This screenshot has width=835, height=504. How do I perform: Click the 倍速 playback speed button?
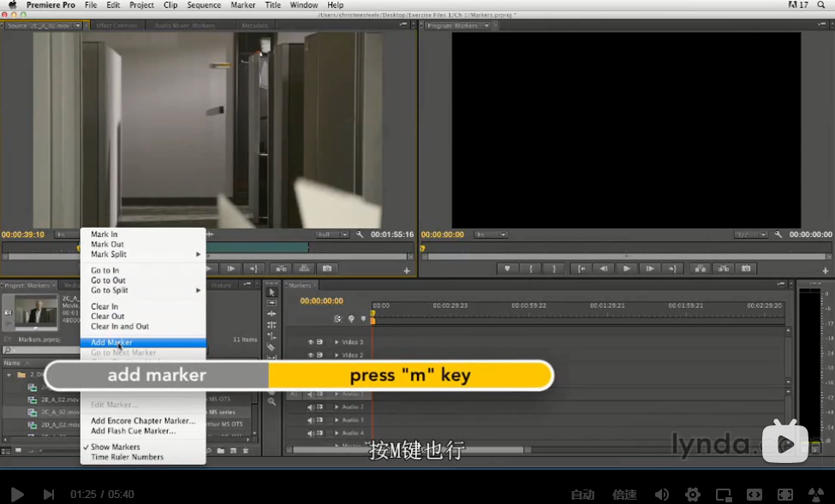(624, 495)
